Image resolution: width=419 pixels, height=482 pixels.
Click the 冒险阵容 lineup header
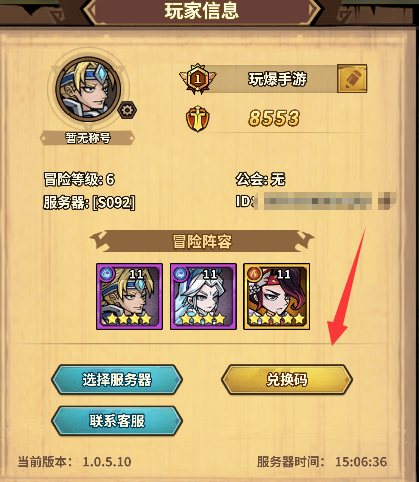point(202,241)
